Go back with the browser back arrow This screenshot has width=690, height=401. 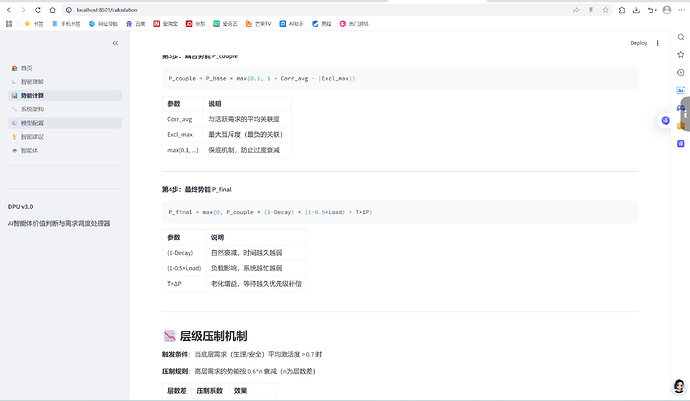pos(9,10)
